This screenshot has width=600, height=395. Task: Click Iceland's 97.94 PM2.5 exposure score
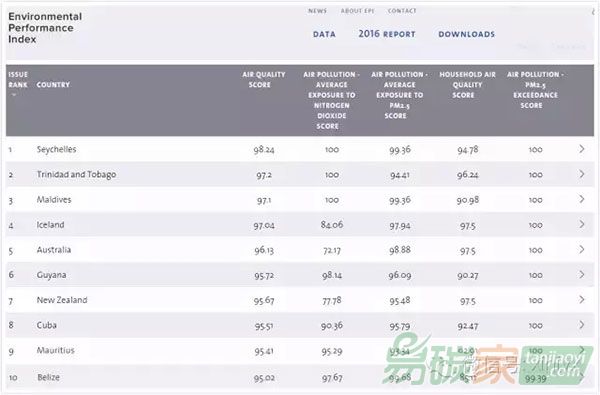click(399, 225)
